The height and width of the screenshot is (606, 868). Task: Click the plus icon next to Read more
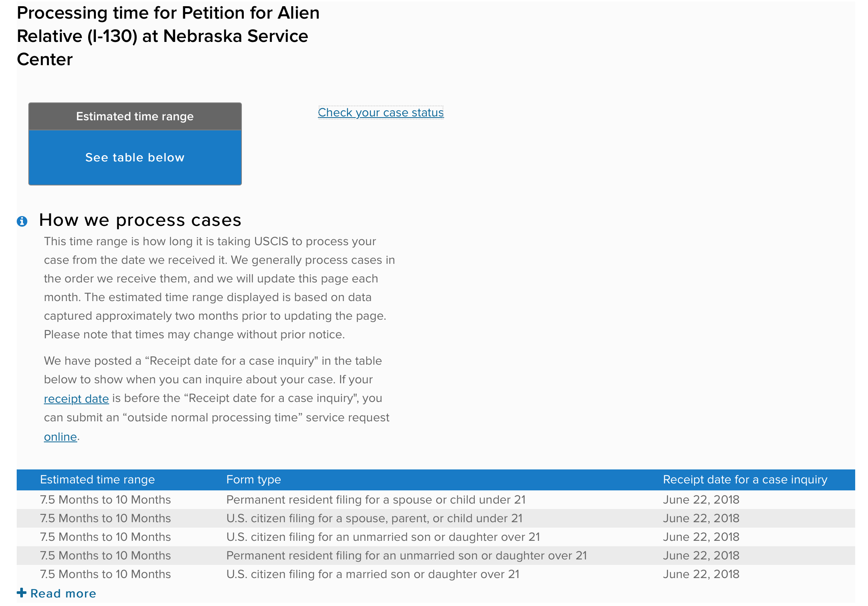point(22,593)
